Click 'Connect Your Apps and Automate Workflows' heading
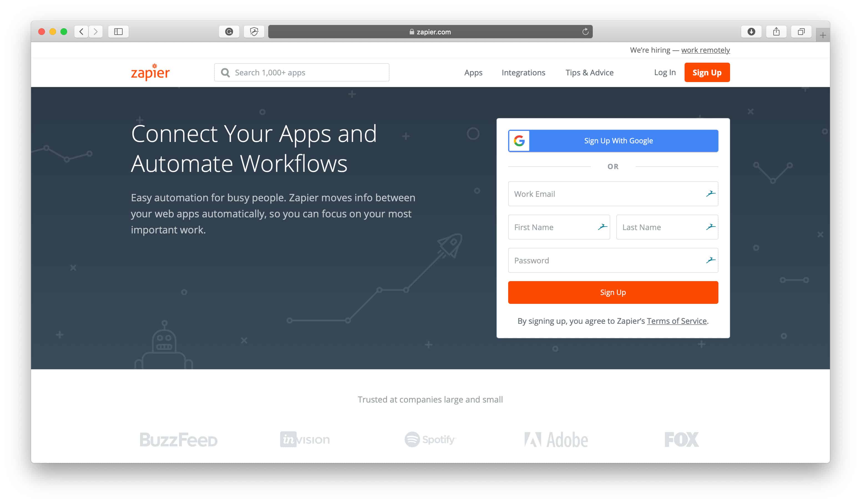861x504 pixels. point(254,149)
